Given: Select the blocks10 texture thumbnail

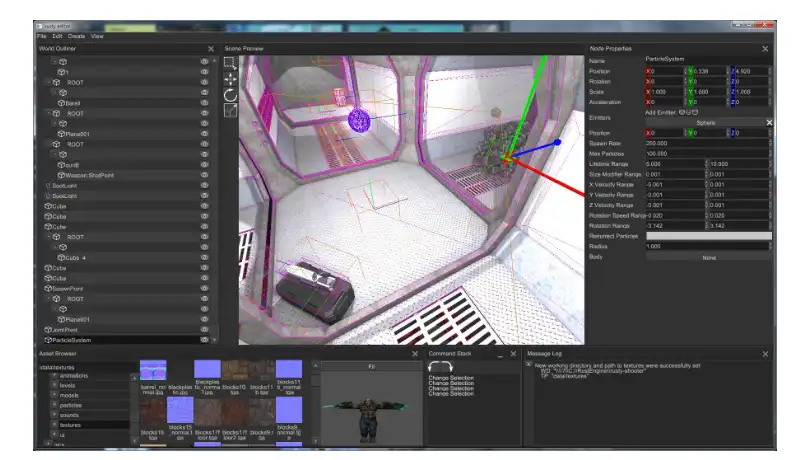Looking at the screenshot, I should coord(234,370).
